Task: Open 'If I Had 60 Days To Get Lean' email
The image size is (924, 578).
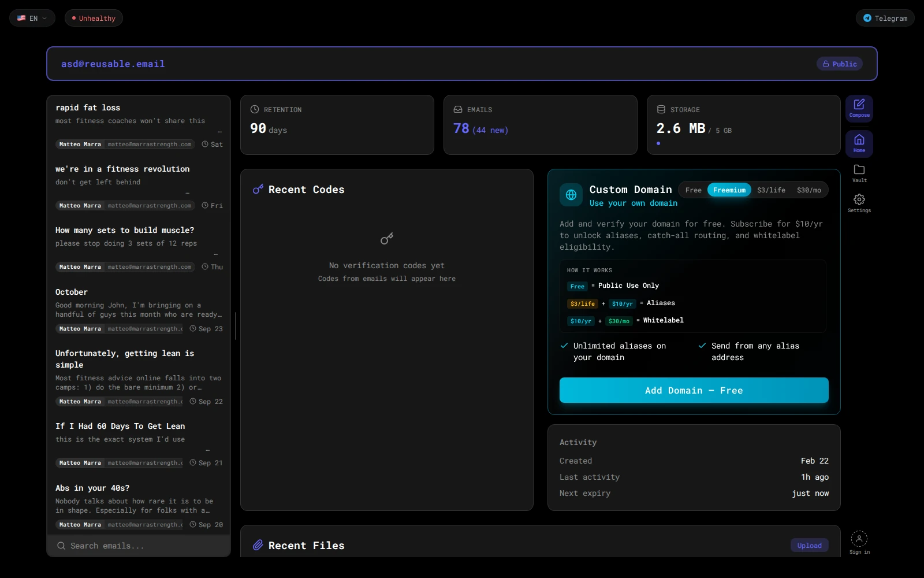Action: [139, 444]
